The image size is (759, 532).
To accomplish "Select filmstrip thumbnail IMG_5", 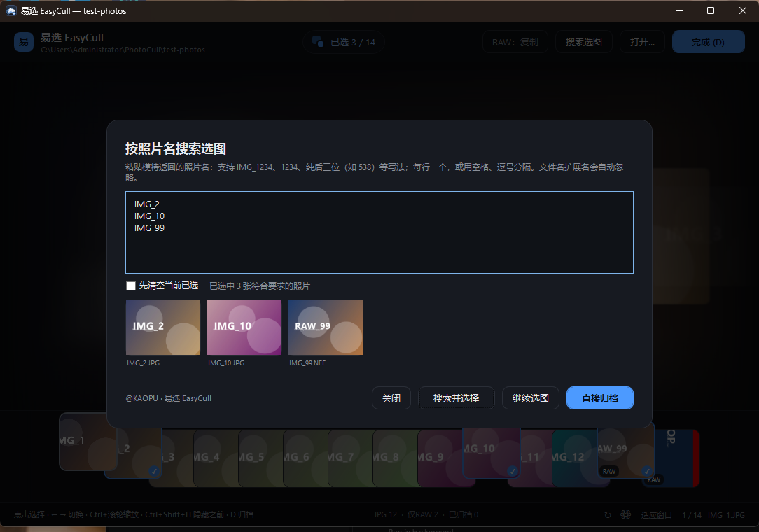I will 260,458.
